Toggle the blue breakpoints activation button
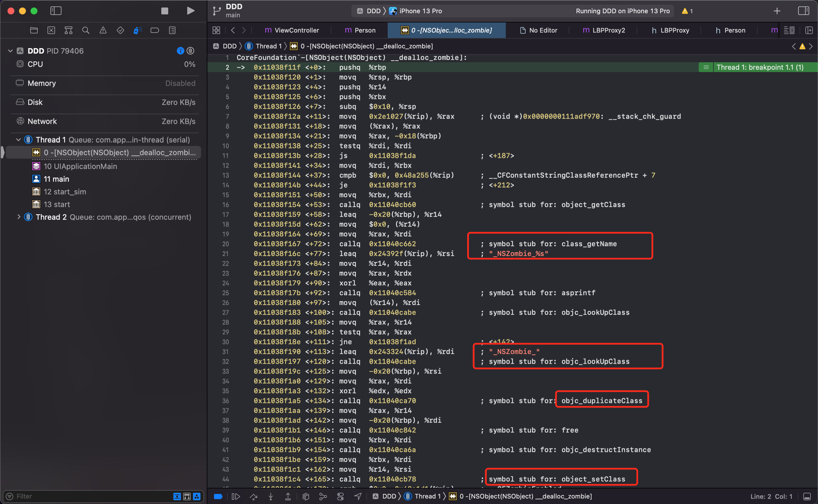Image resolution: width=818 pixels, height=504 pixels. click(x=218, y=496)
